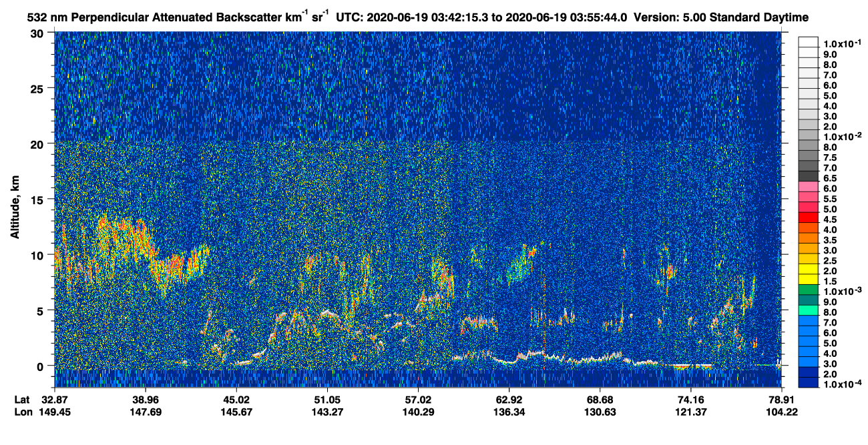Select latitude value 51.05

(327, 400)
